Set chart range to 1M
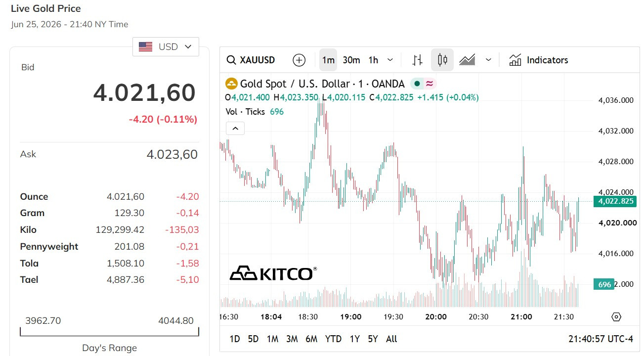 tap(272, 339)
